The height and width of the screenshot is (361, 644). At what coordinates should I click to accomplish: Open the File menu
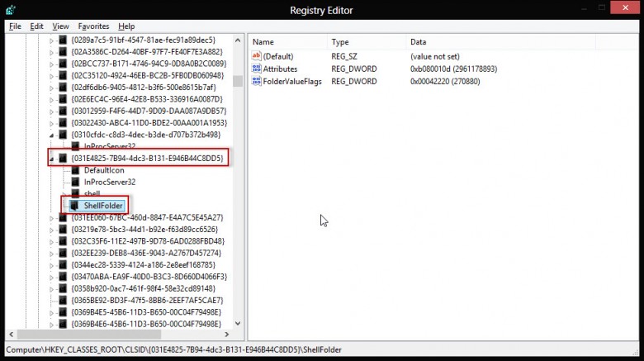pos(15,26)
